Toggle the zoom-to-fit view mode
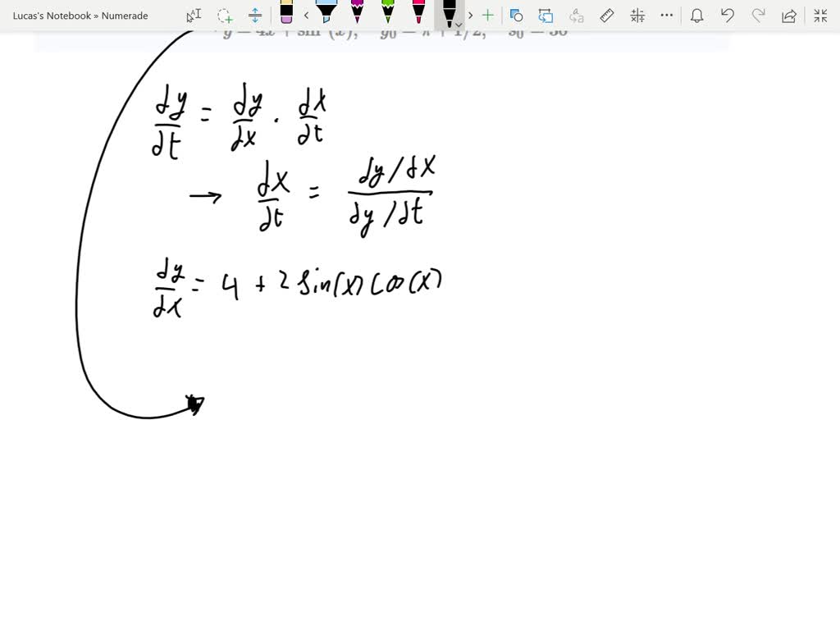The width and height of the screenshot is (840, 630). [x=820, y=14]
